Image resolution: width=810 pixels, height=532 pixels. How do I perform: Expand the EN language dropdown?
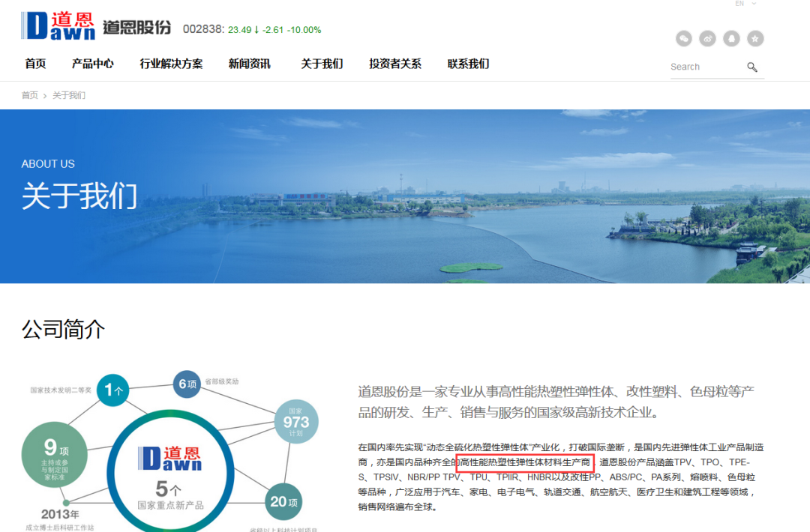(x=745, y=4)
